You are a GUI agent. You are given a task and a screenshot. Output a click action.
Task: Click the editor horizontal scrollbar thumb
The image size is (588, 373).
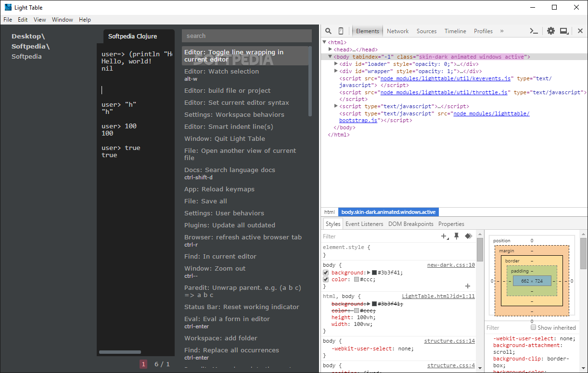click(x=120, y=352)
